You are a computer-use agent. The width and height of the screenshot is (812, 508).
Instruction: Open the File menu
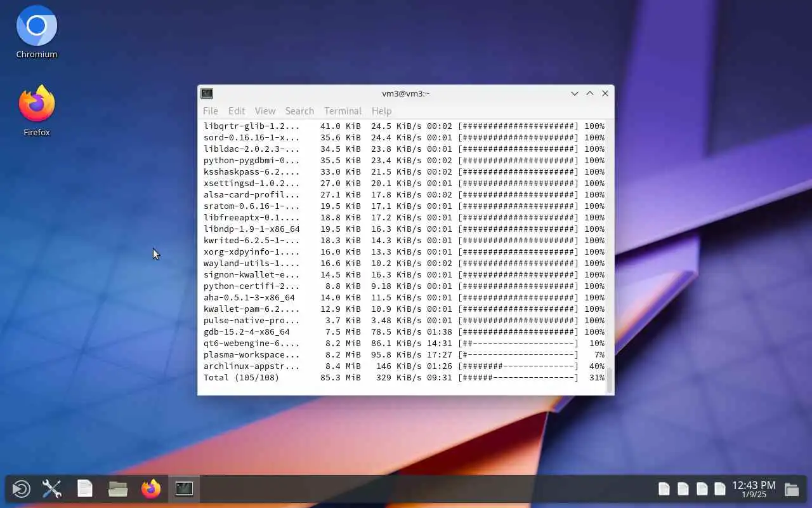click(x=210, y=110)
